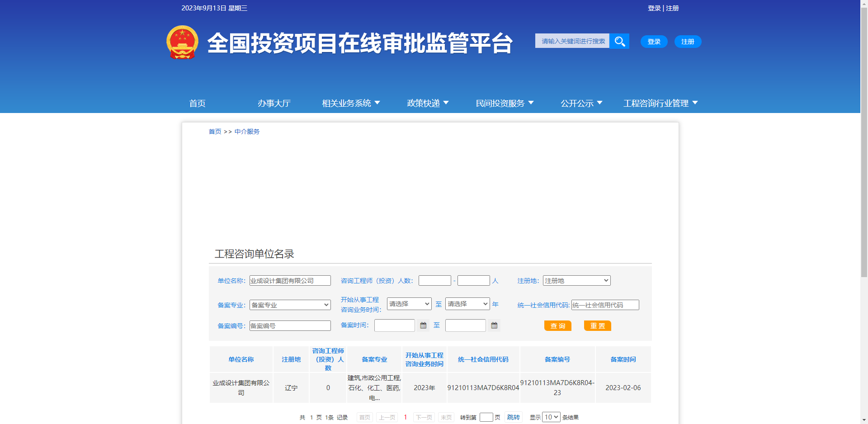The height and width of the screenshot is (424, 868).
Task: Click the 重置 reset button
Action: click(x=597, y=325)
